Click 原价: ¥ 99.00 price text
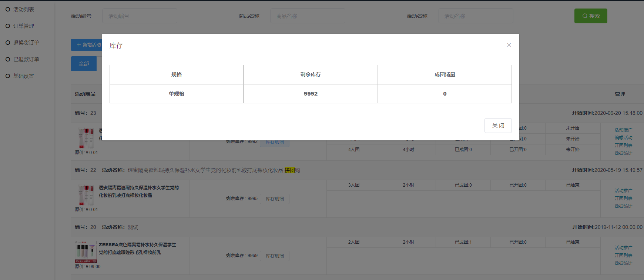This screenshot has width=644, height=280. click(88, 267)
